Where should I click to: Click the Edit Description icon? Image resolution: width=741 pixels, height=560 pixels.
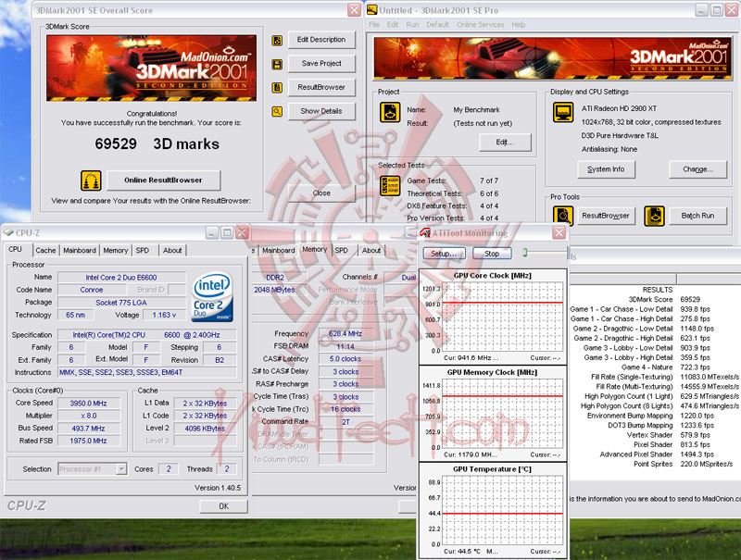277,41
